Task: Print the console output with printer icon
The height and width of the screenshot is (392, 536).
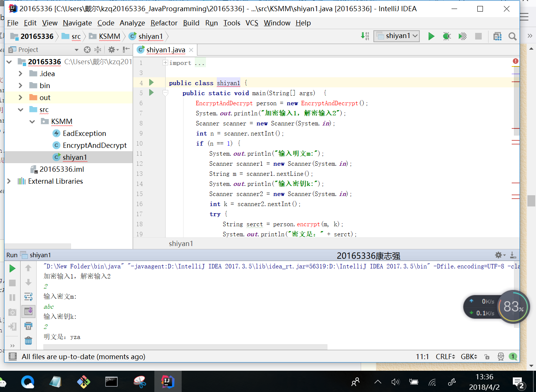Action: 28,326
